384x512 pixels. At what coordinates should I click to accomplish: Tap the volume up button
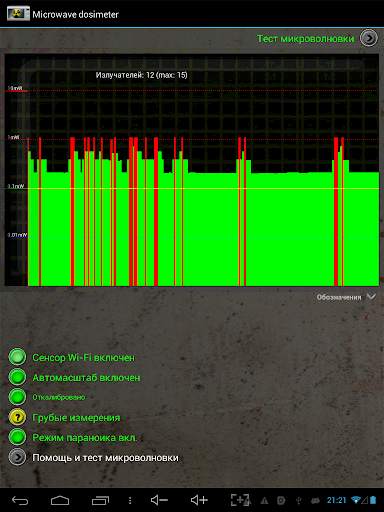coord(199,500)
